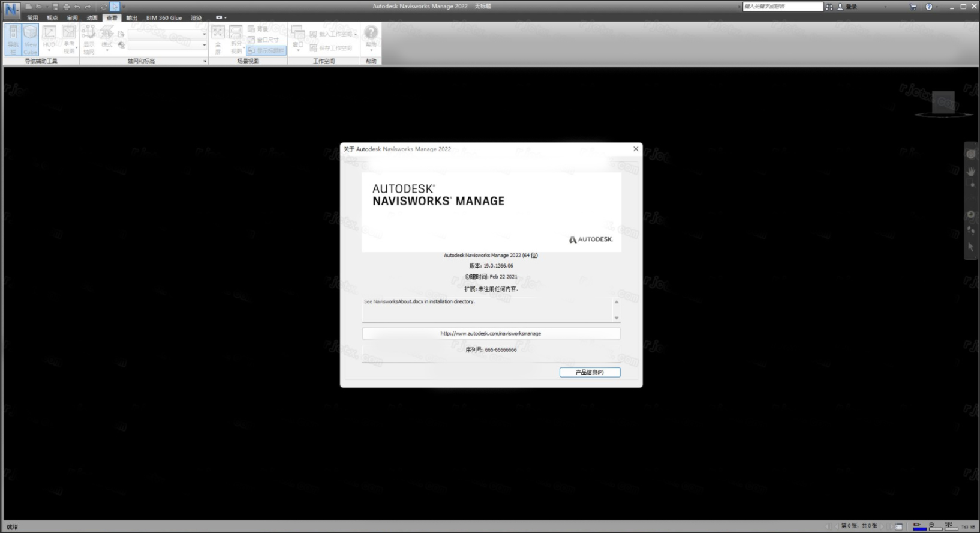Open the 窗口 windows dropdown button
The height and width of the screenshot is (533, 980).
298,40
